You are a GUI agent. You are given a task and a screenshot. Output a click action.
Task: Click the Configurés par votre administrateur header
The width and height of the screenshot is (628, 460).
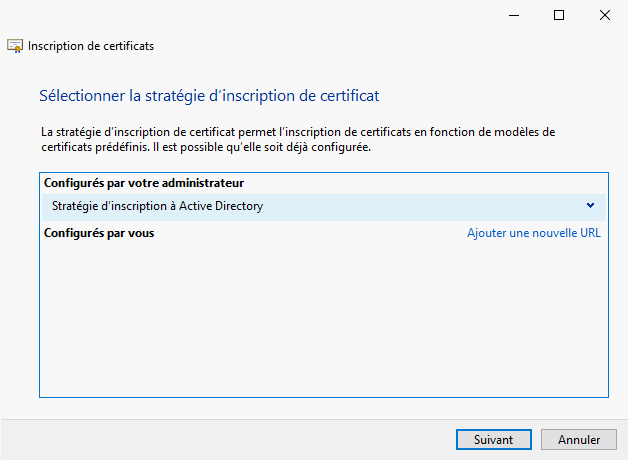(x=144, y=183)
